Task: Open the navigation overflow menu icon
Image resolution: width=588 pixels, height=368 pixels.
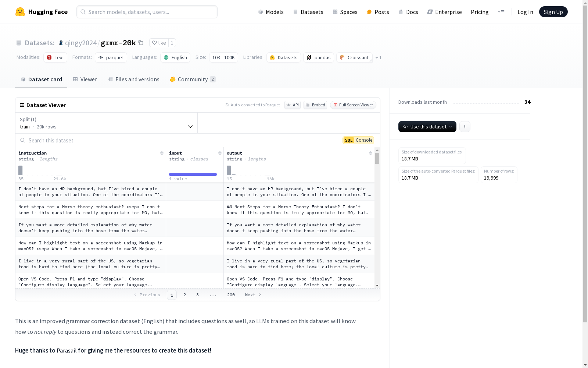Action: tap(501, 12)
